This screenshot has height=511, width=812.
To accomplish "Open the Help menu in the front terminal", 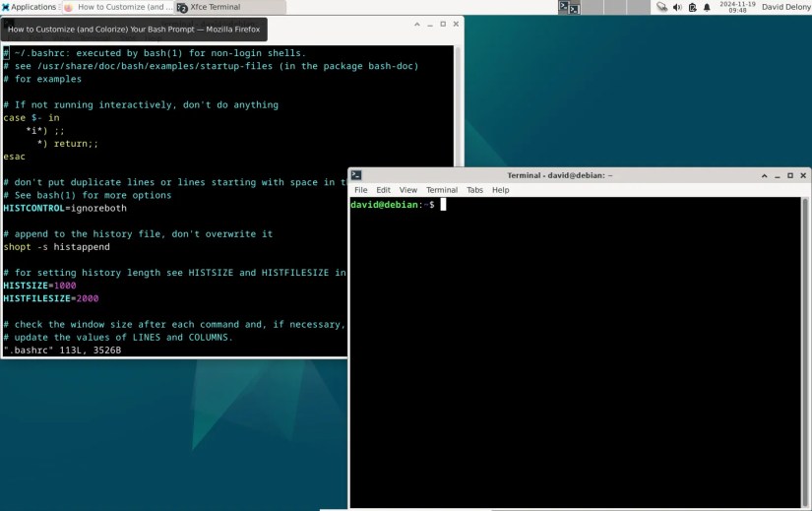I will pyautogui.click(x=500, y=190).
